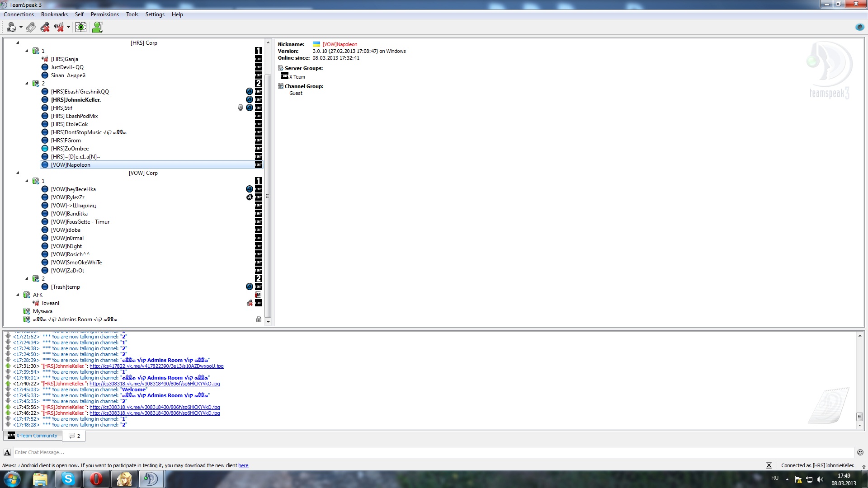Click the chat log scroll down arrow

tap(860, 426)
